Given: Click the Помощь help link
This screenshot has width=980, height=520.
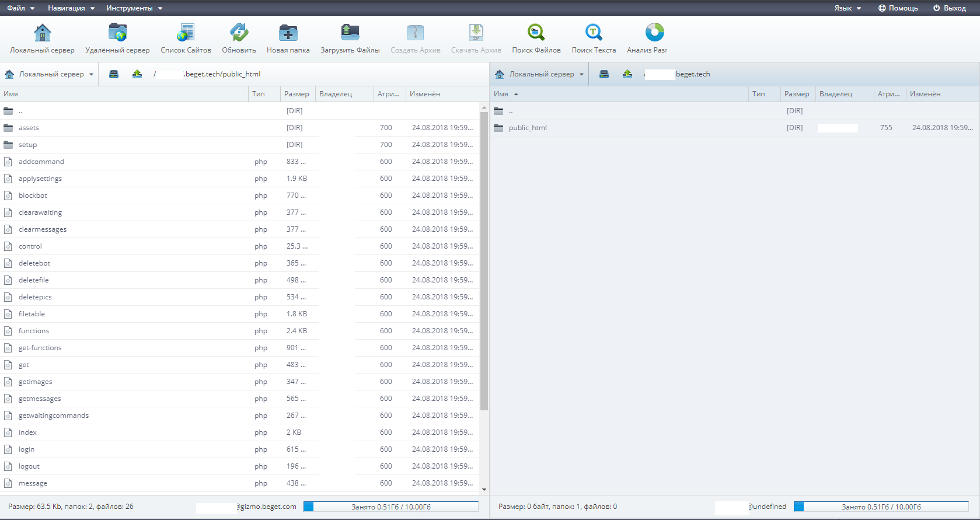Looking at the screenshot, I should coord(898,8).
